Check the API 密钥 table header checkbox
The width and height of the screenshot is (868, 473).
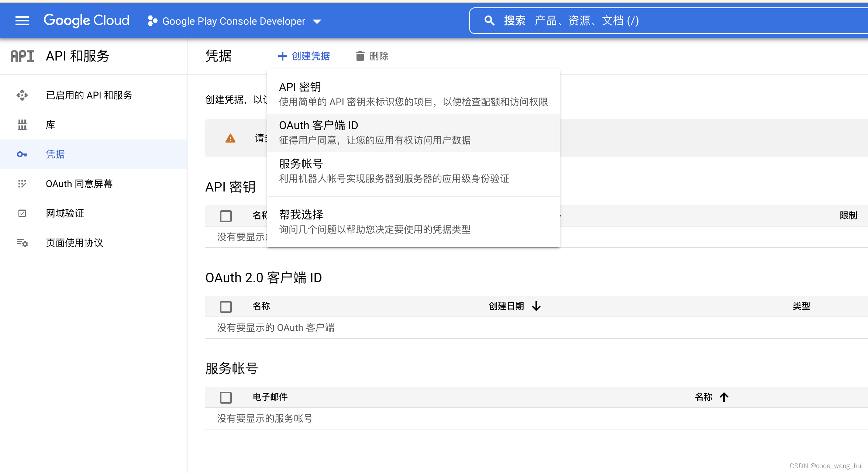click(x=225, y=216)
